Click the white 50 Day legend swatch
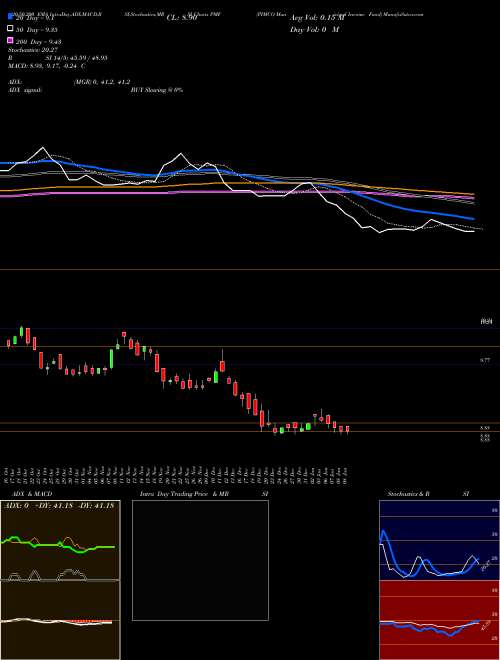Image resolution: width=500 pixels, height=660 pixels. [x=10, y=29]
